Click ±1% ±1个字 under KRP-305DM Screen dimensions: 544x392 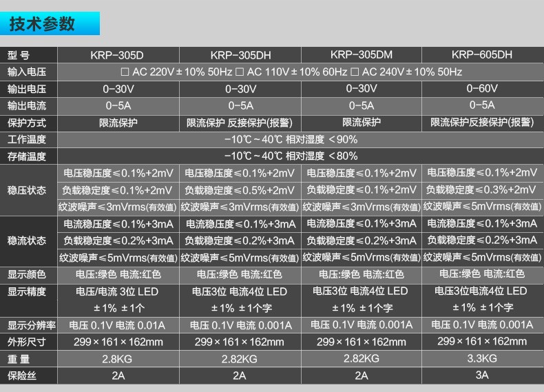coord(362,308)
